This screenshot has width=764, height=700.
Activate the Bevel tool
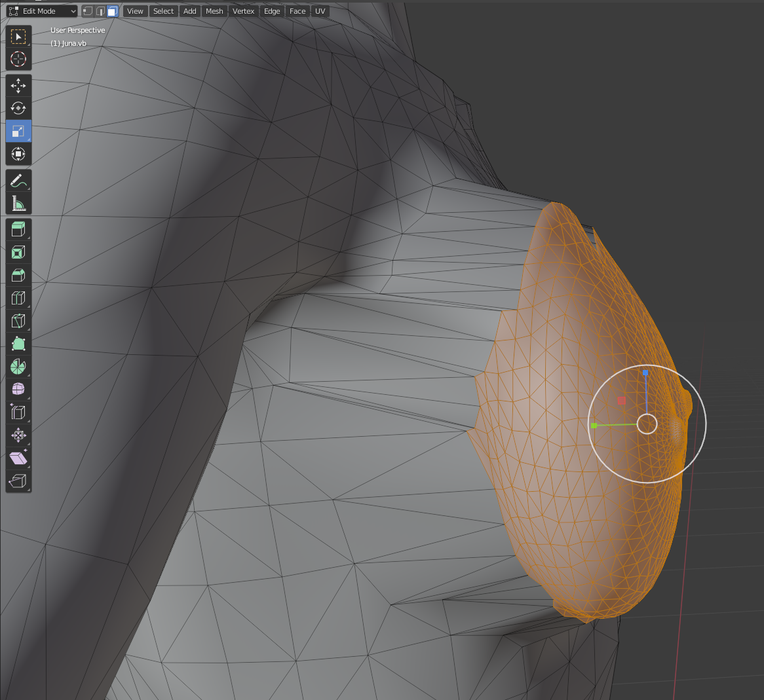(x=18, y=275)
